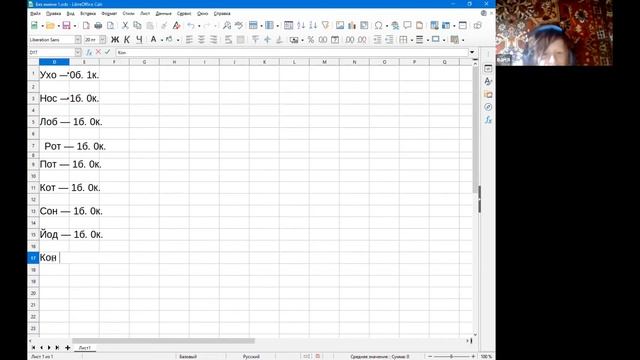Expand the formula bar
This screenshot has height=360, width=640.
point(472,52)
